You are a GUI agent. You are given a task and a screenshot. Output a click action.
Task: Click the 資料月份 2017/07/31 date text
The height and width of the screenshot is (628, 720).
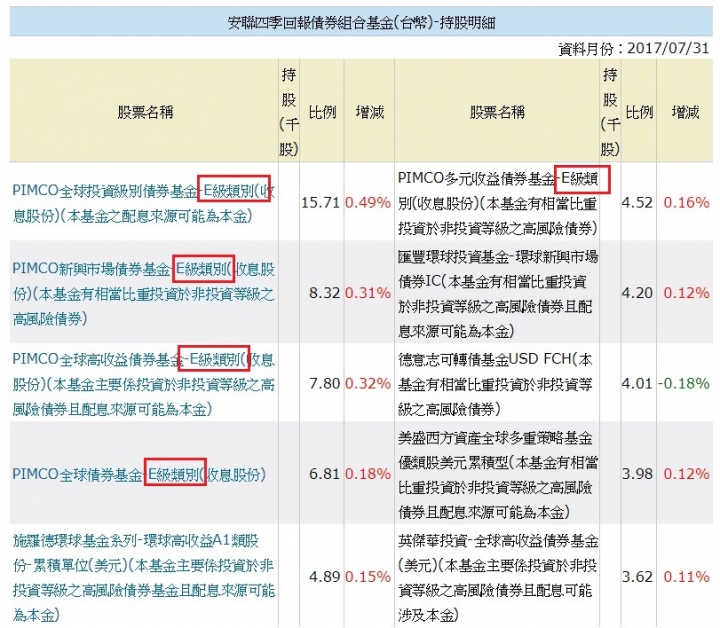[634, 48]
